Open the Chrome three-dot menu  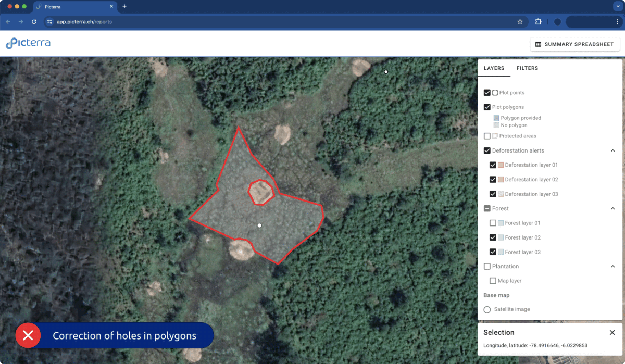[x=617, y=22]
